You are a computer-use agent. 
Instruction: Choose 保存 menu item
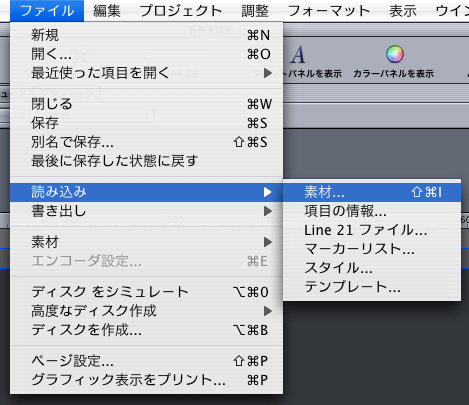pyautogui.click(x=147, y=123)
